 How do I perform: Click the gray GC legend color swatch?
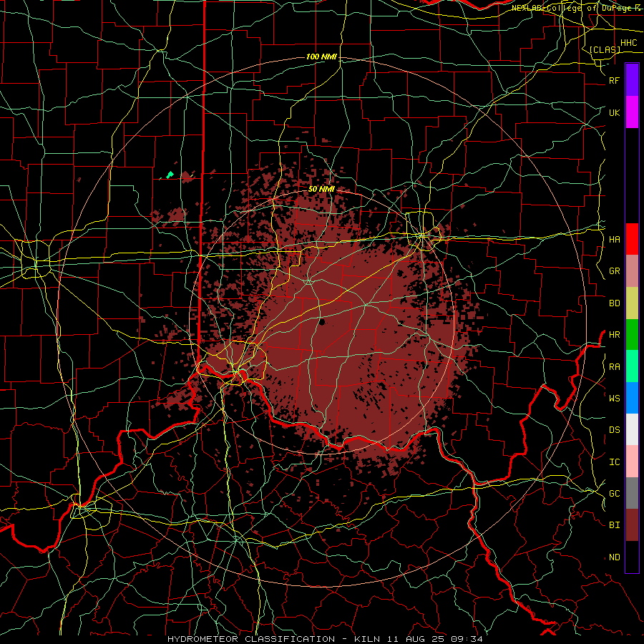click(632, 493)
